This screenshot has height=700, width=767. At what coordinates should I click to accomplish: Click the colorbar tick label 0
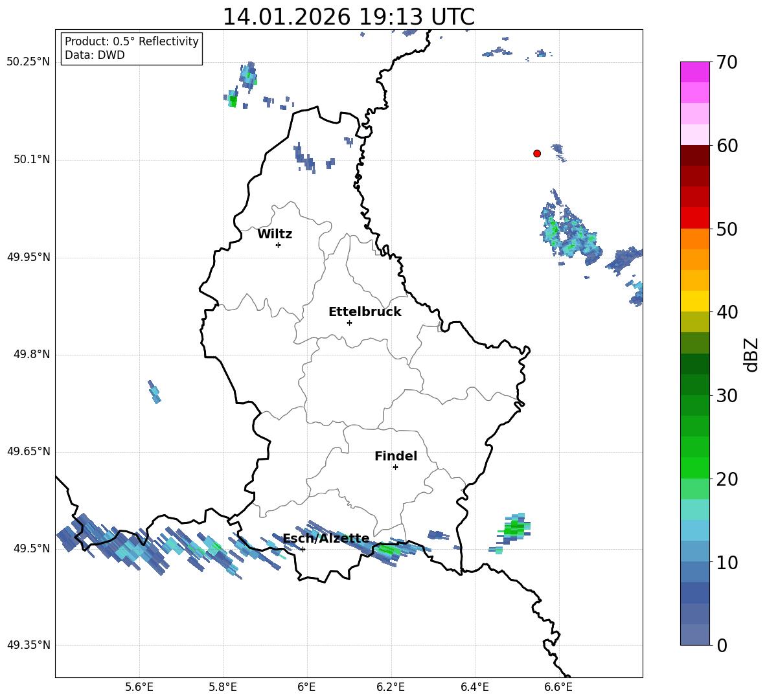point(722,645)
